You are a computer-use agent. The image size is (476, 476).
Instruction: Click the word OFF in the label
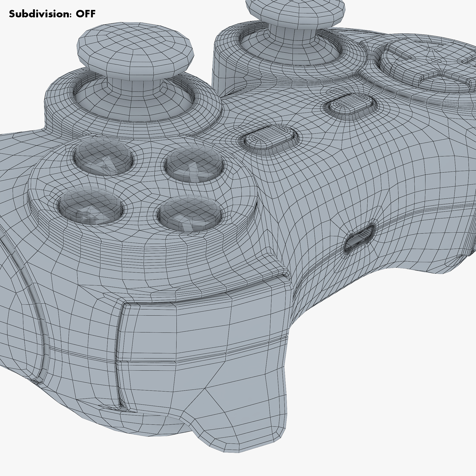pos(86,14)
